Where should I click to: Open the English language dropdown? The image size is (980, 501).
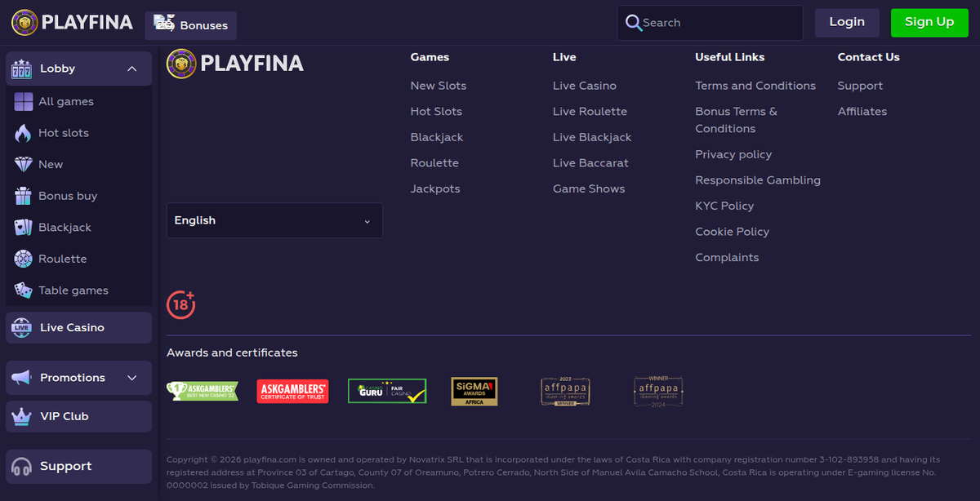tap(274, 220)
